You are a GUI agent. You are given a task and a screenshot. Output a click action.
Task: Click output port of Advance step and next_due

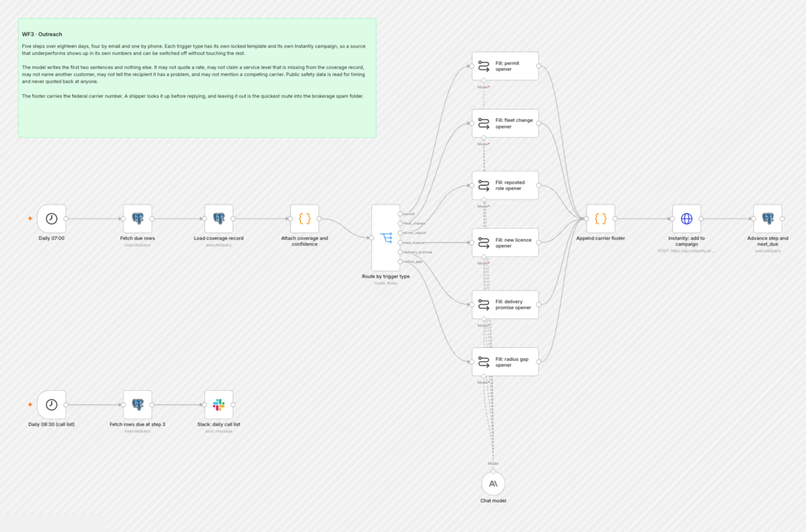782,219
